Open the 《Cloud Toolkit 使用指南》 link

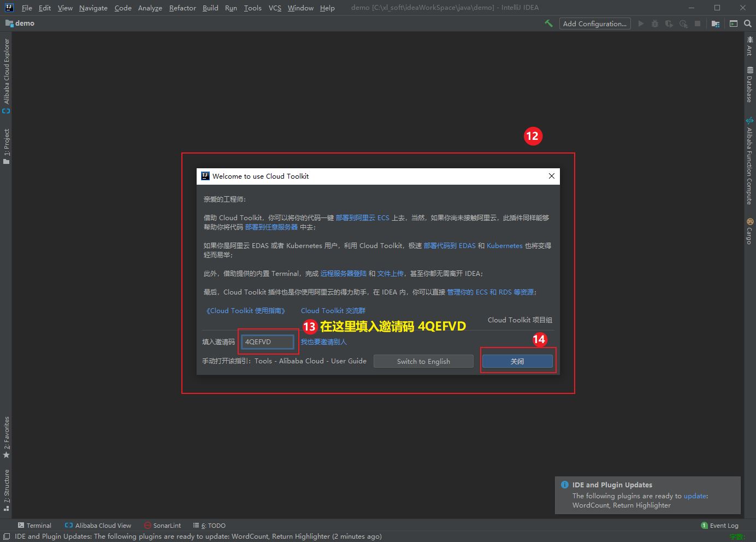246,310
